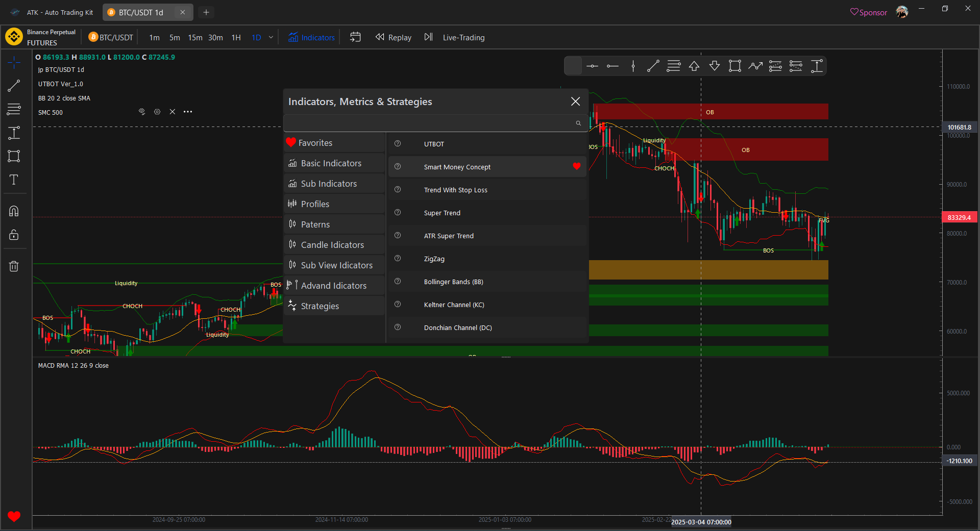Image resolution: width=980 pixels, height=531 pixels.
Task: Select the horizontal lines tool in left sidebar
Action: click(x=14, y=109)
